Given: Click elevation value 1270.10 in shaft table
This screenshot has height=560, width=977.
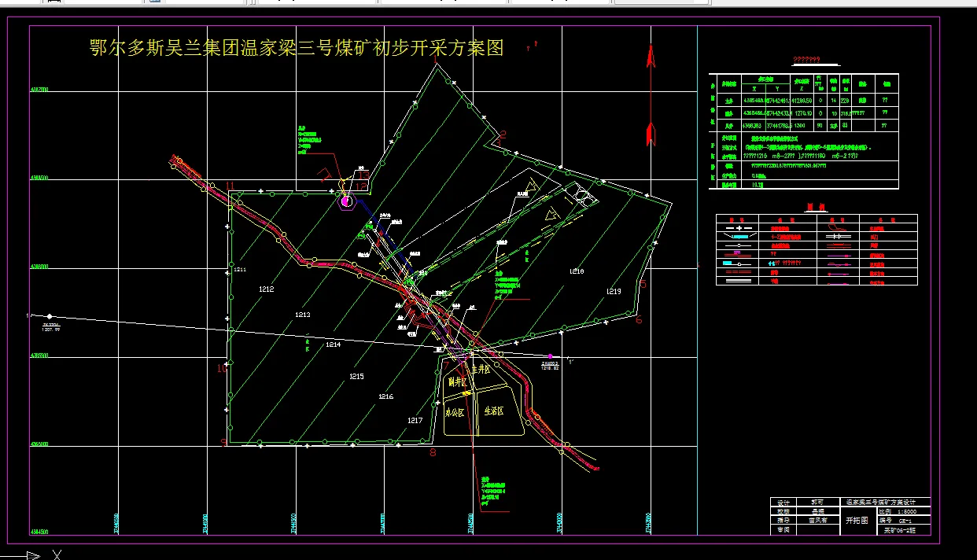Looking at the screenshot, I should 802,112.
